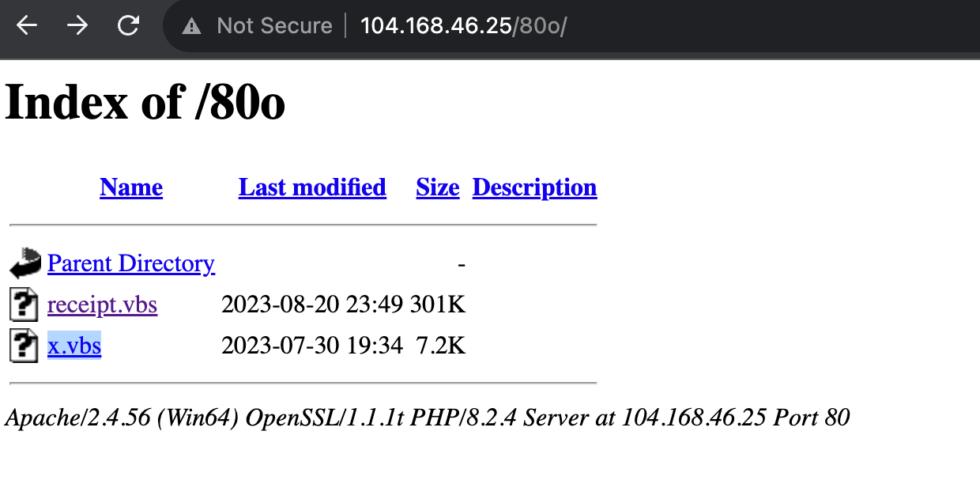Click the browser forward arrow
980x484 pixels.
click(x=77, y=26)
